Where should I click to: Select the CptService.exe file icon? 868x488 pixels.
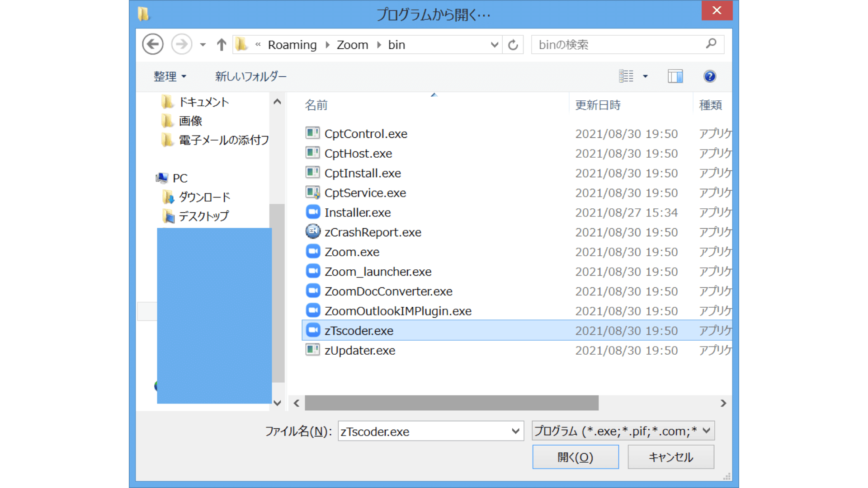(313, 192)
